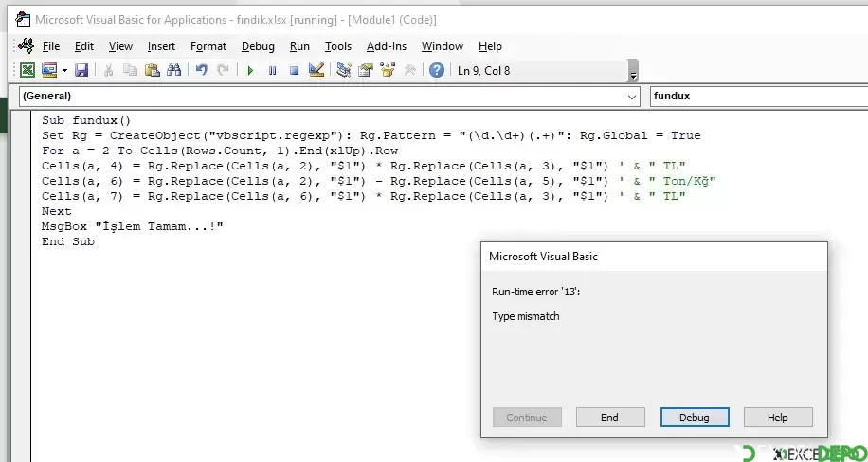
Task: Expand the (General) object dropdown
Action: (x=632, y=97)
